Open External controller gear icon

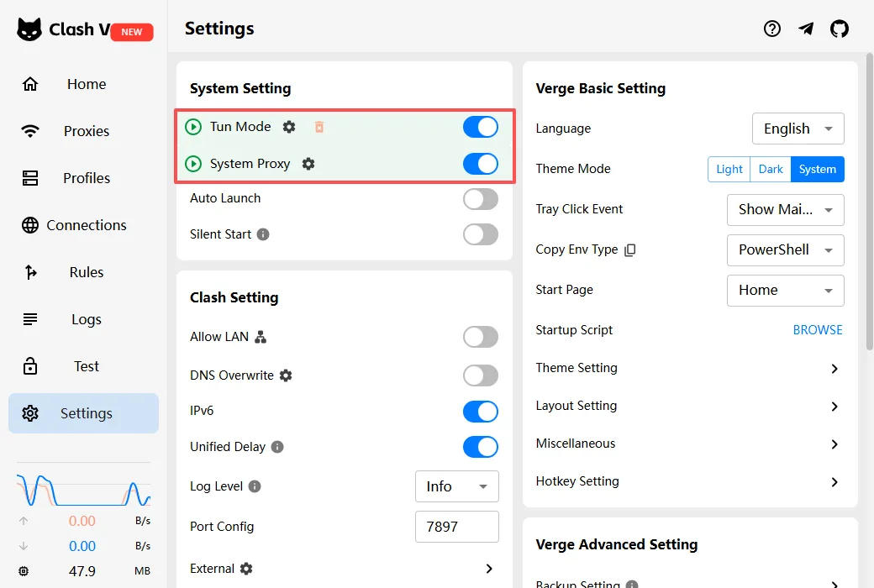click(x=246, y=569)
